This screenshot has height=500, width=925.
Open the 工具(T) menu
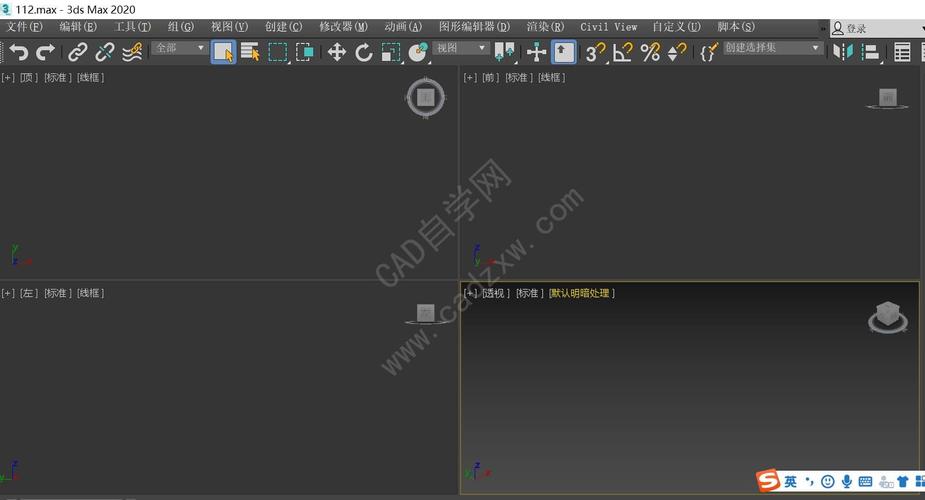[x=132, y=27]
